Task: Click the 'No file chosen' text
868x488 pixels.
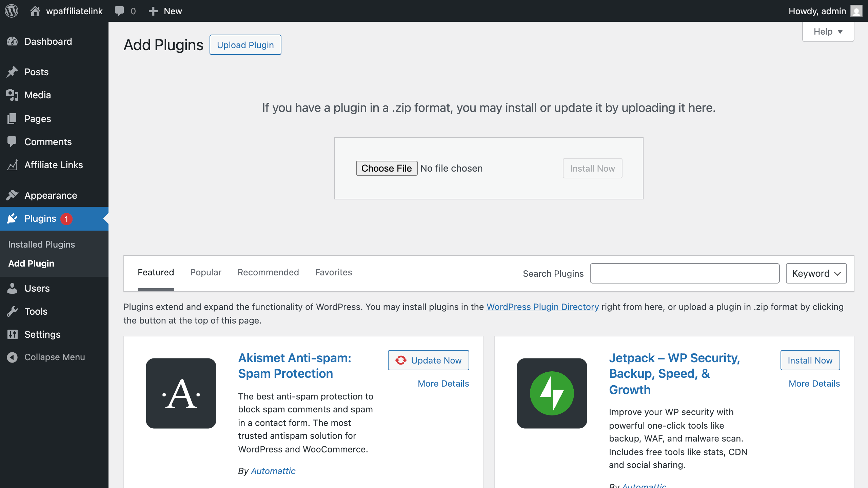Action: (x=451, y=168)
